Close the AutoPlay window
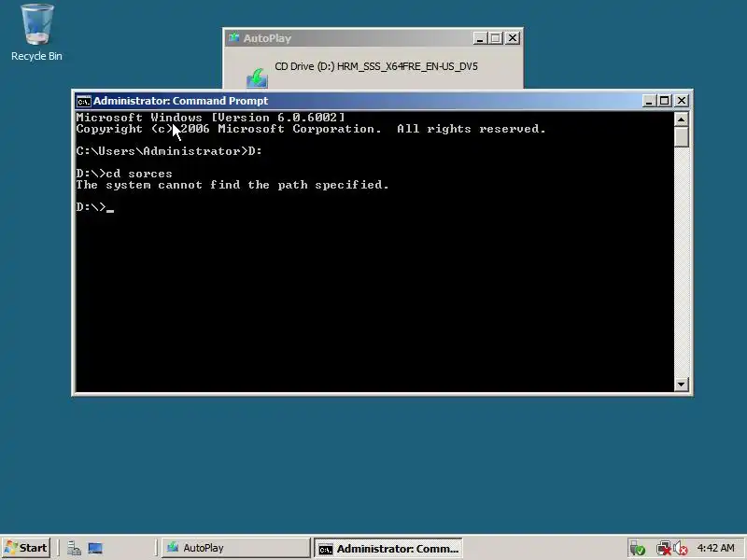 [512, 38]
